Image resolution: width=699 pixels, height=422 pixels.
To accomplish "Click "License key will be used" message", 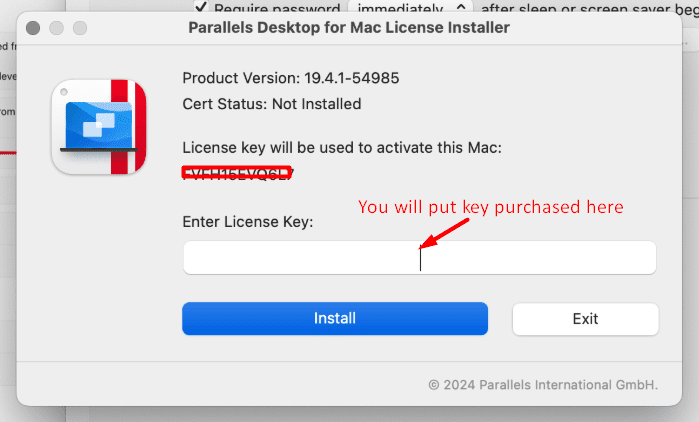I will (342, 148).
